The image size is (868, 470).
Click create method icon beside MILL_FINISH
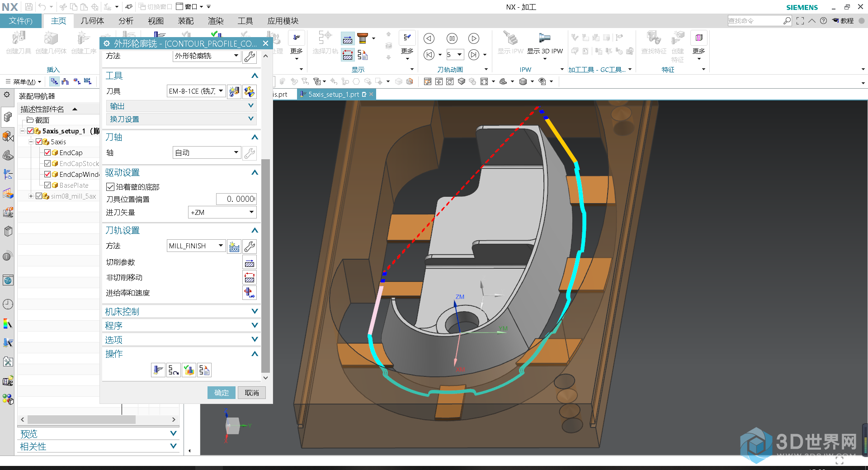pyautogui.click(x=234, y=246)
